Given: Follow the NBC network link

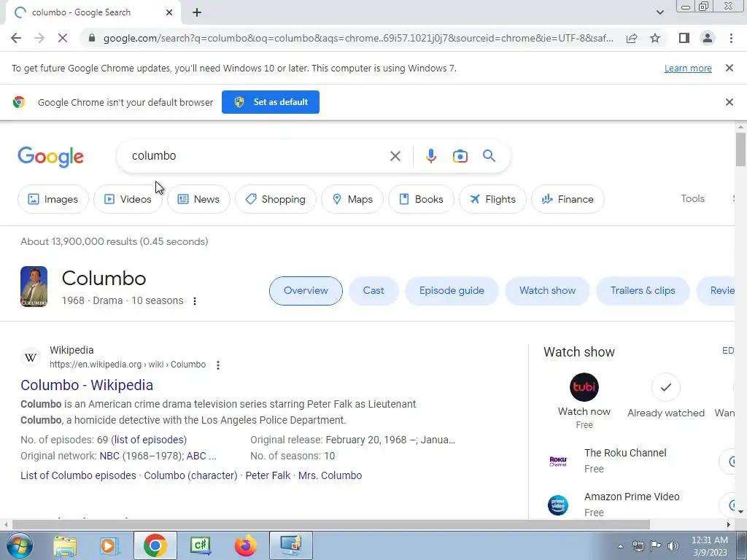Looking at the screenshot, I should click(109, 456).
